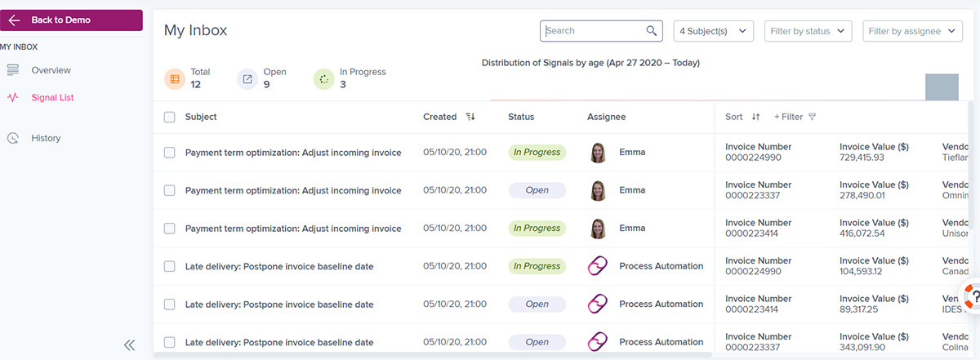The height and width of the screenshot is (360, 980).
Task: Expand the Filter by assignee dropdown
Action: pyautogui.click(x=912, y=31)
